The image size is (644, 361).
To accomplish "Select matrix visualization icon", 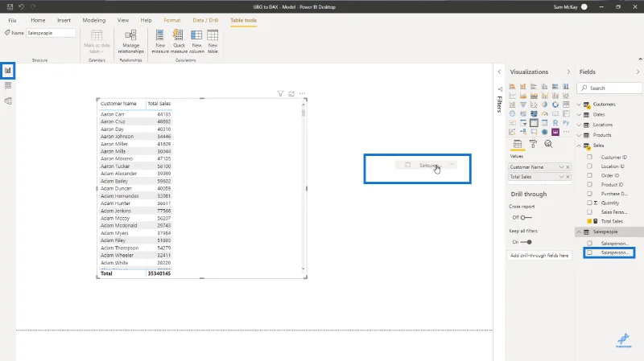I will (545, 123).
